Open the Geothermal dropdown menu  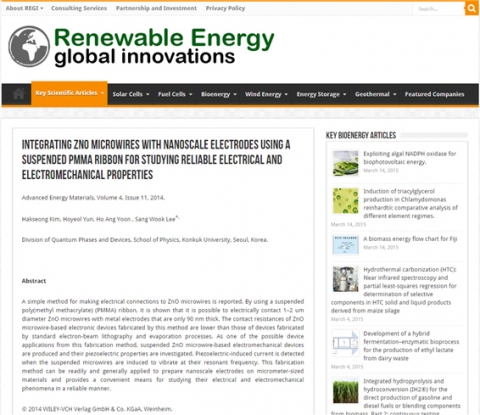(375, 94)
